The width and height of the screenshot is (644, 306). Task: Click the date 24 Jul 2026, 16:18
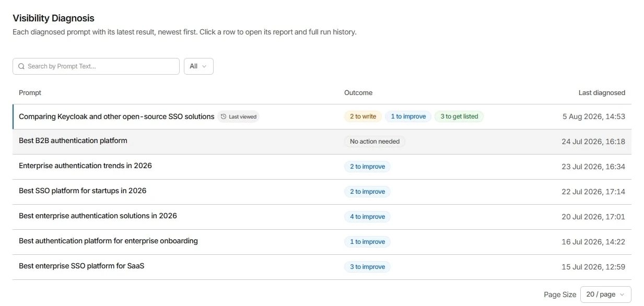[593, 142]
